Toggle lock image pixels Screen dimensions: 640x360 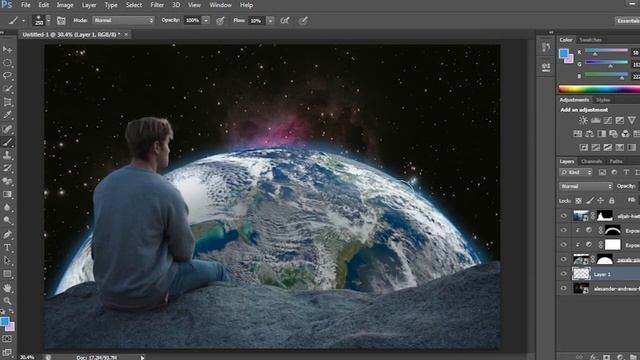pyautogui.click(x=589, y=200)
